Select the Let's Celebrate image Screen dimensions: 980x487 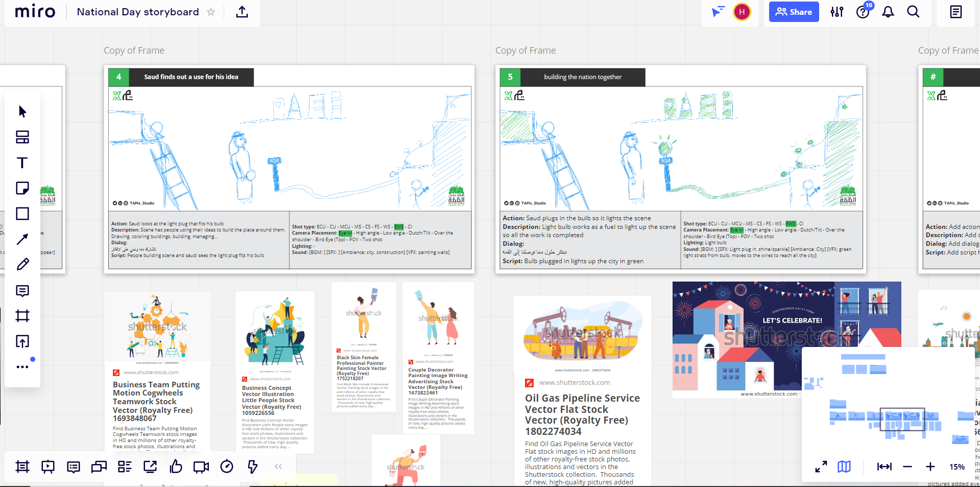click(x=786, y=339)
